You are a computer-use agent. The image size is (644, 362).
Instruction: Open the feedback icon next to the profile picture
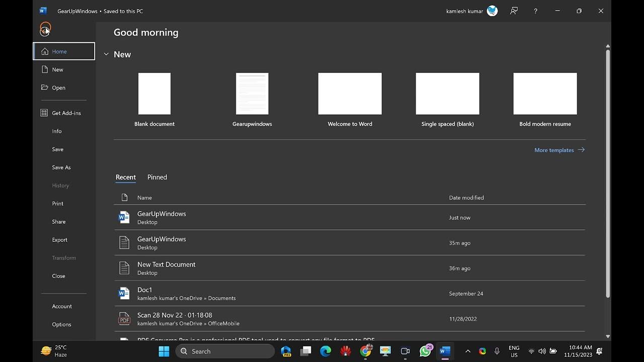point(514,11)
